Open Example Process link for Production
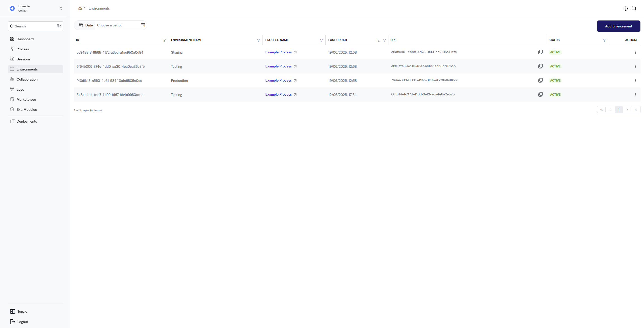Image resolution: width=644 pixels, height=328 pixels. point(281,81)
